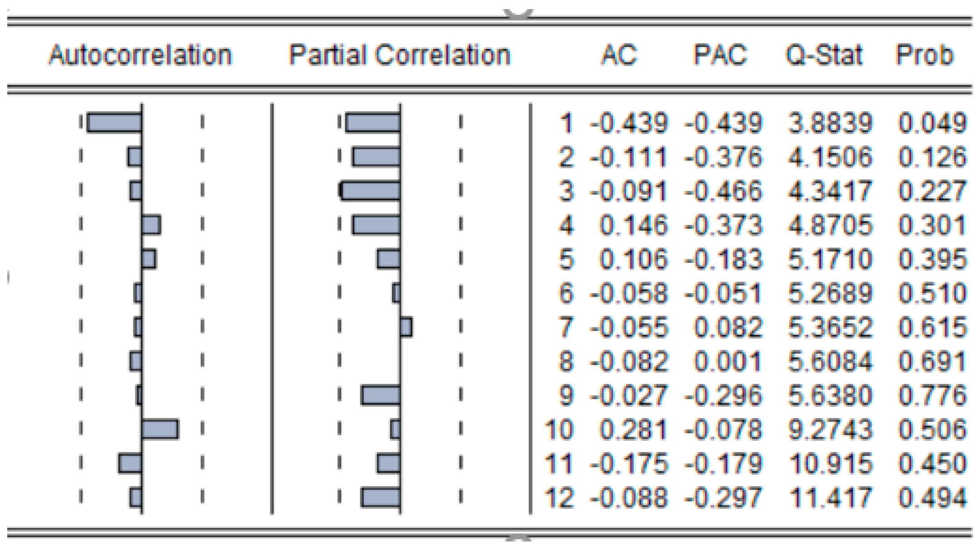Select the Q-Stat value 3.8839
The width and height of the screenshot is (980, 546).
[830, 123]
